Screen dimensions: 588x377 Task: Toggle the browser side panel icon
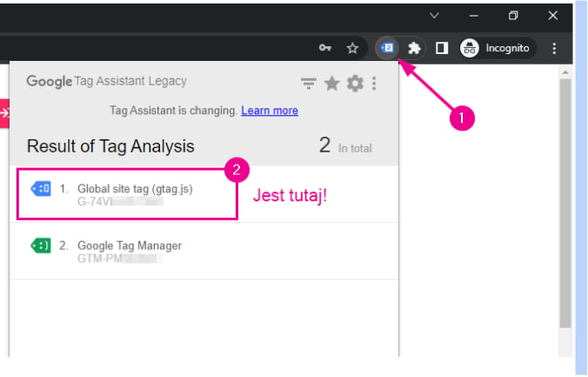pyautogui.click(x=442, y=48)
